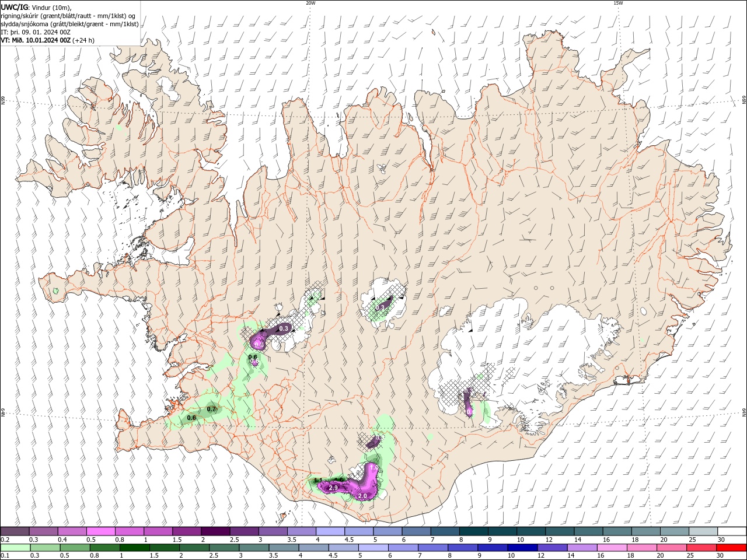Pick the dark blue rain-scale swatch between 10 and 12
Viewport: 747px width, 560px height.
click(522, 548)
